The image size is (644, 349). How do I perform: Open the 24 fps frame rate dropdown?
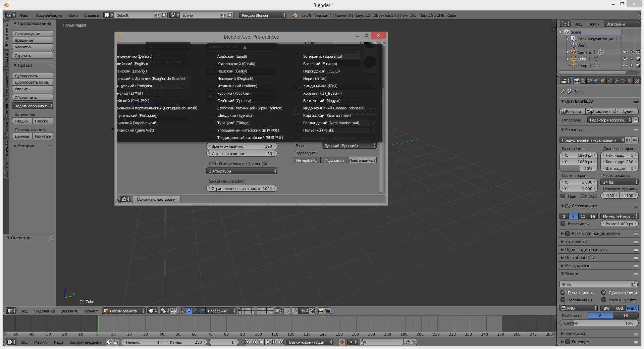tap(619, 182)
